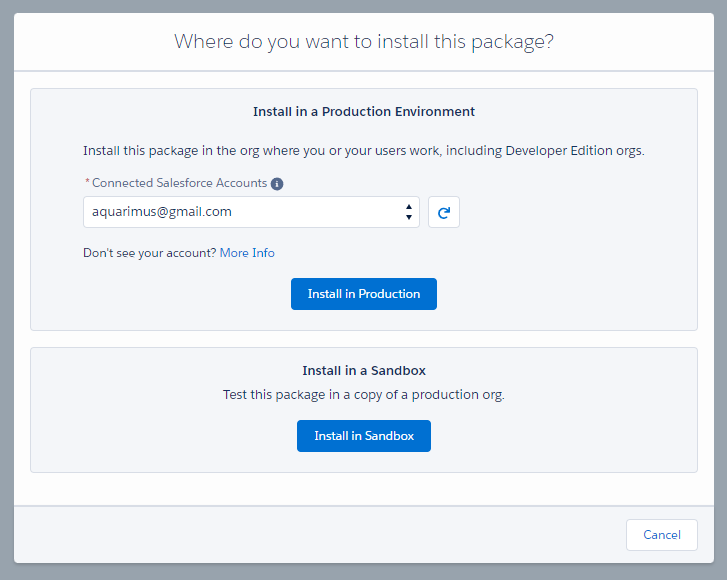Open the More Info link

(247, 253)
